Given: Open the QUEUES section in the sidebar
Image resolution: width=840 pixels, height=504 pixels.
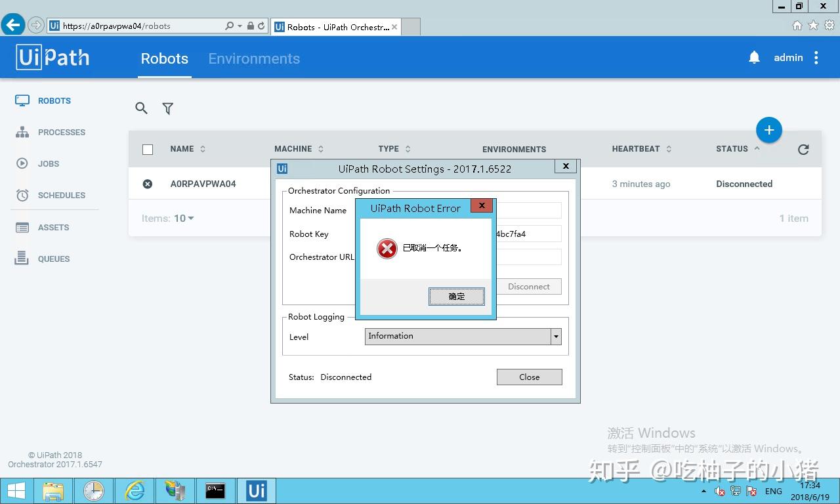Looking at the screenshot, I should click(x=53, y=259).
